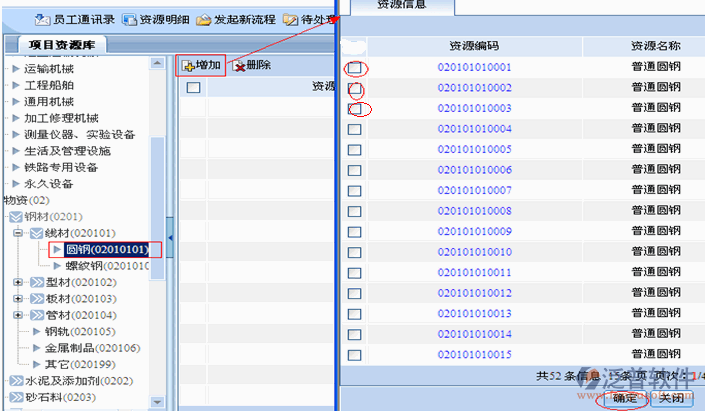Check the box for 02010101​0008
This screenshot has height=411, width=705.
coord(354,211)
